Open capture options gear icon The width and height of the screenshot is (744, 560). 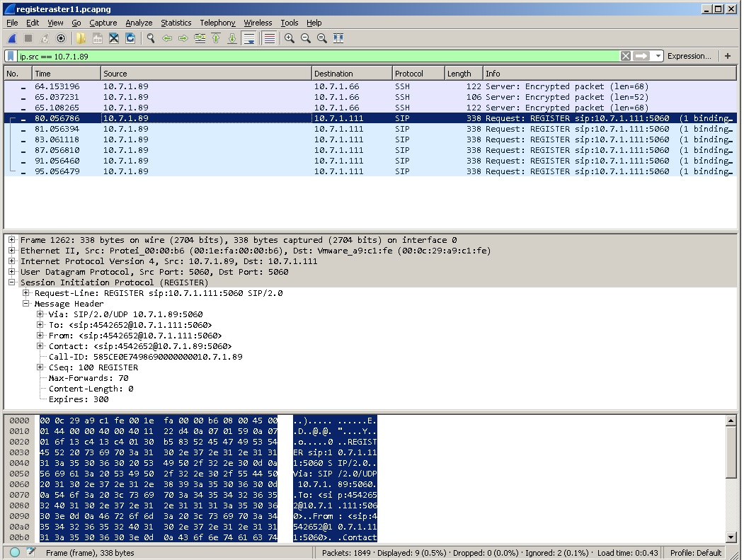(61, 38)
